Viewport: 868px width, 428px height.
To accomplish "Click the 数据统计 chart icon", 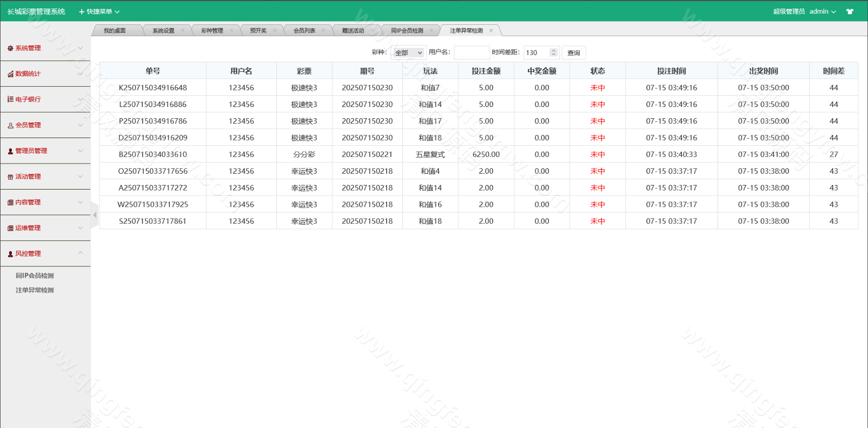I will click(x=10, y=74).
